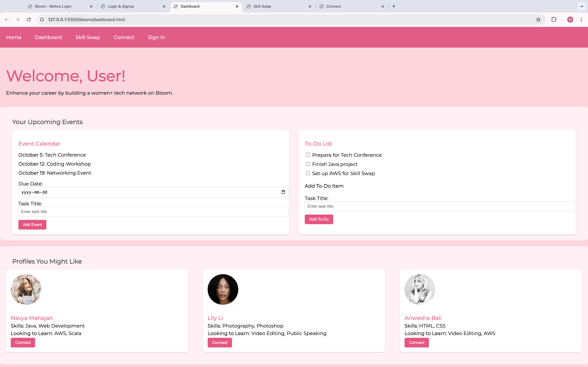Go back to the previous page
The width and height of the screenshot is (588, 367).
click(x=7, y=19)
